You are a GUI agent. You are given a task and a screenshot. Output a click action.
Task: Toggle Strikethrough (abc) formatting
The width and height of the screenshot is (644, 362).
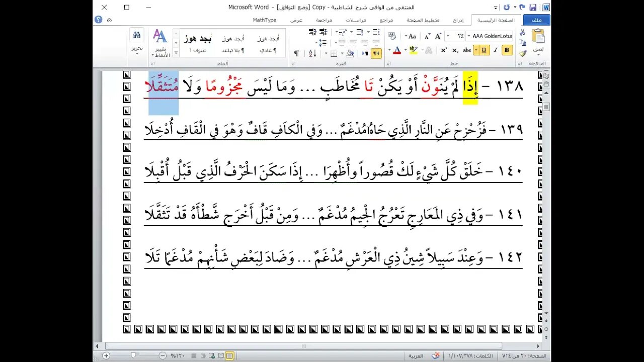(x=467, y=50)
